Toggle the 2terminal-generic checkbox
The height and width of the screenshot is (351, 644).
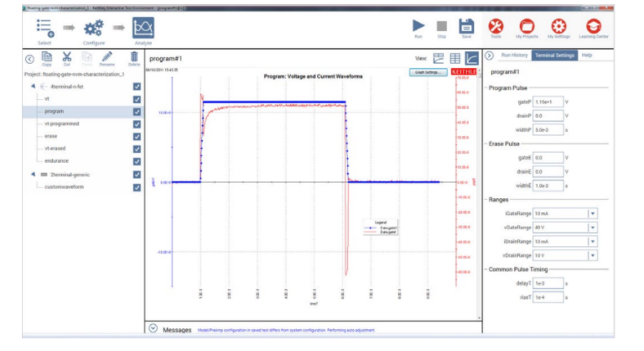tap(137, 175)
